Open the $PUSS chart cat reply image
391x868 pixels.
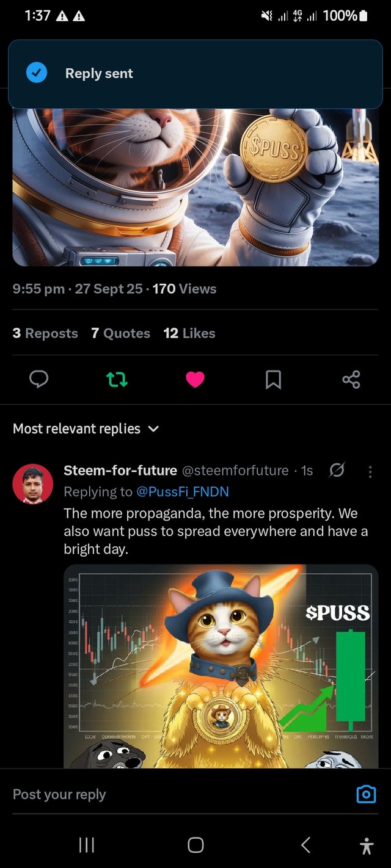pyautogui.click(x=221, y=665)
